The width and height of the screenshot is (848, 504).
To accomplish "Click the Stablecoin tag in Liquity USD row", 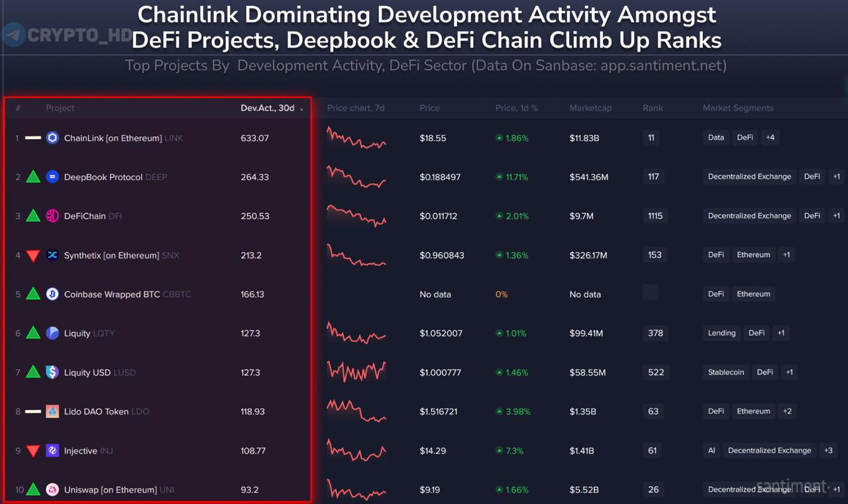I will pyautogui.click(x=726, y=372).
